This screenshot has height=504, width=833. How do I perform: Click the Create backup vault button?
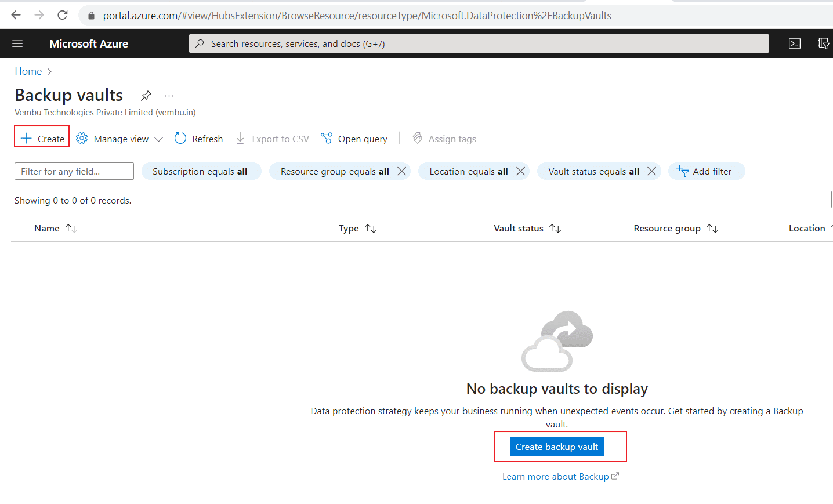click(x=557, y=447)
